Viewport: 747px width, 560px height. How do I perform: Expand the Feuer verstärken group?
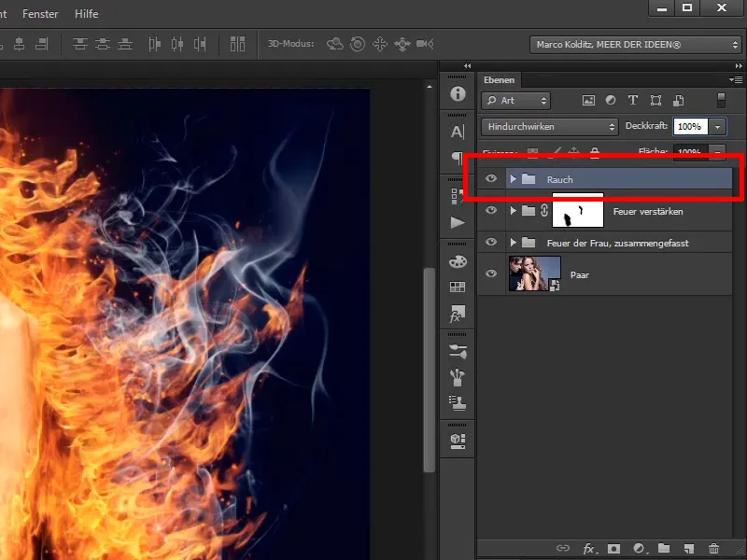point(513,210)
